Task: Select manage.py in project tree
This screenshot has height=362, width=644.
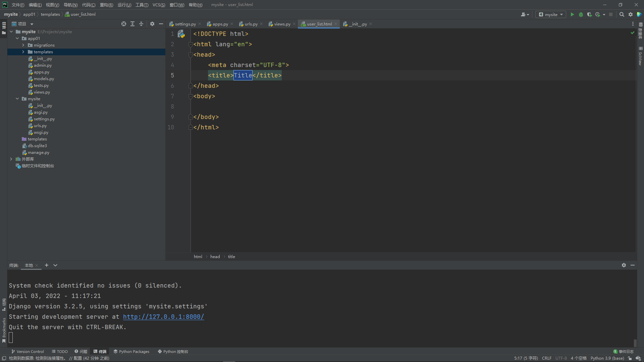Action: tap(38, 153)
